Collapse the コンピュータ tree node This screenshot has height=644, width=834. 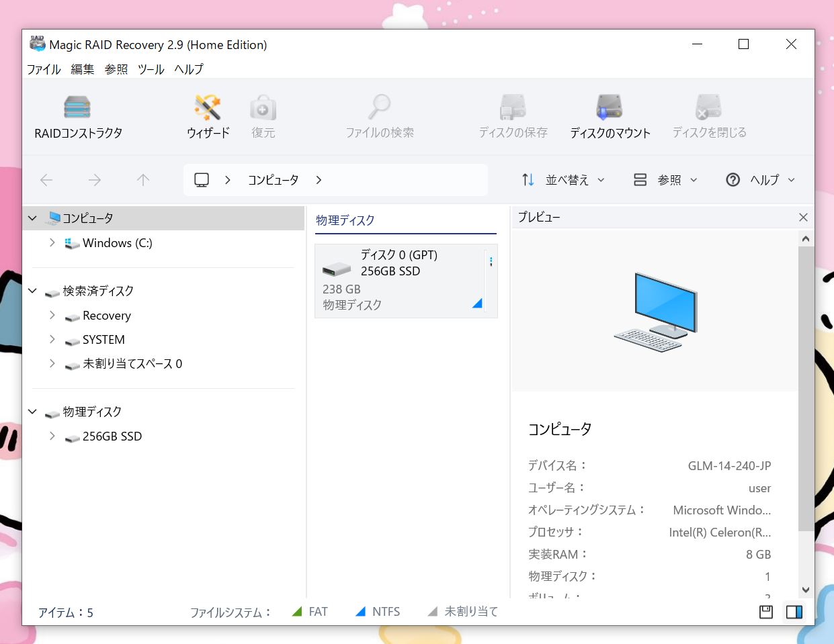[32, 218]
